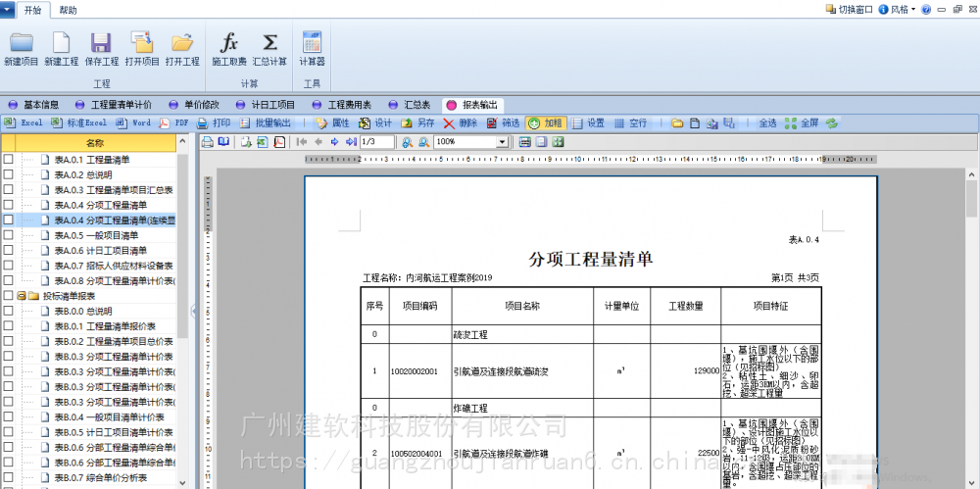The width and height of the screenshot is (980, 489).
Task: Switch to the 帮助 ribbon tab
Action: coord(68,10)
